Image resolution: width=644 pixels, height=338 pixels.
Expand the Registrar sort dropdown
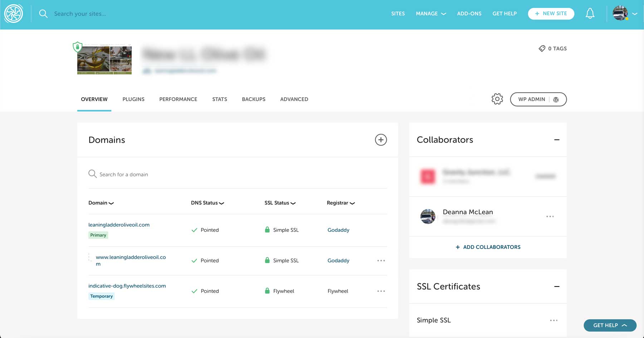[352, 203]
